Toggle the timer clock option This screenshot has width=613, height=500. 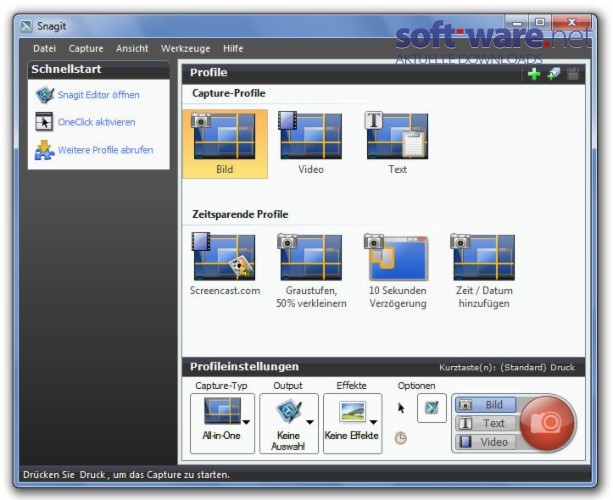click(x=401, y=438)
